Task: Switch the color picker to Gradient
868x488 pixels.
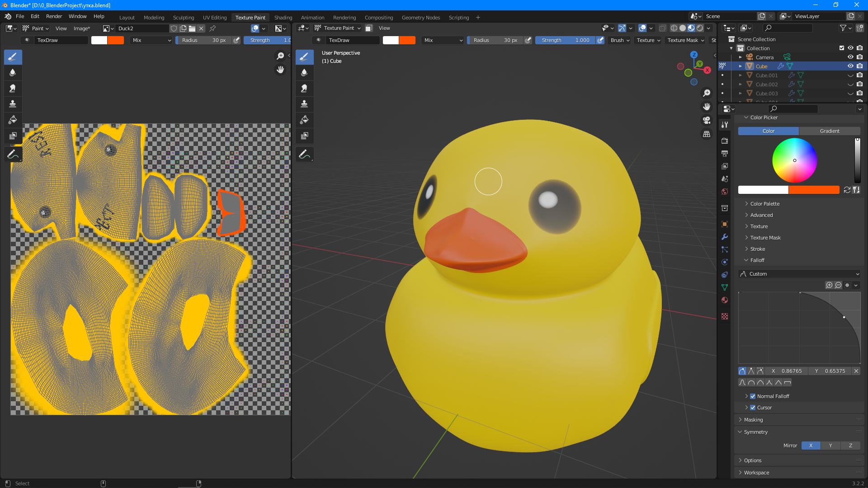Action: (x=829, y=131)
